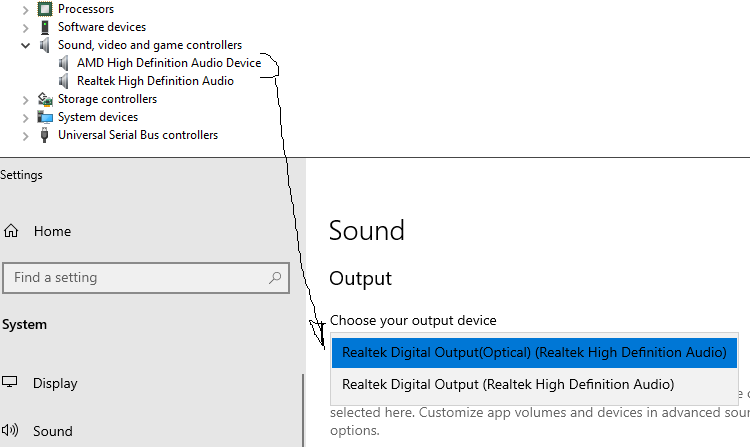Expand Universal Serial Bus controllers node

pyautogui.click(x=25, y=136)
